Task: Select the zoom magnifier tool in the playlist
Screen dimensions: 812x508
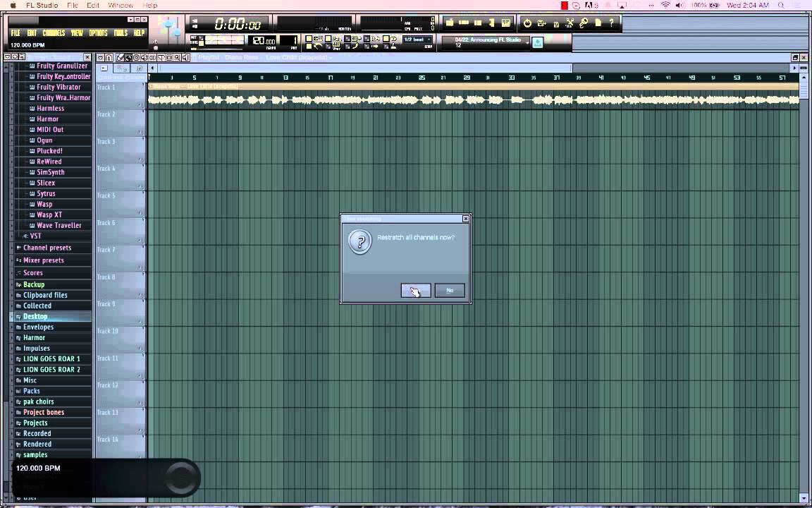Action: [x=177, y=58]
